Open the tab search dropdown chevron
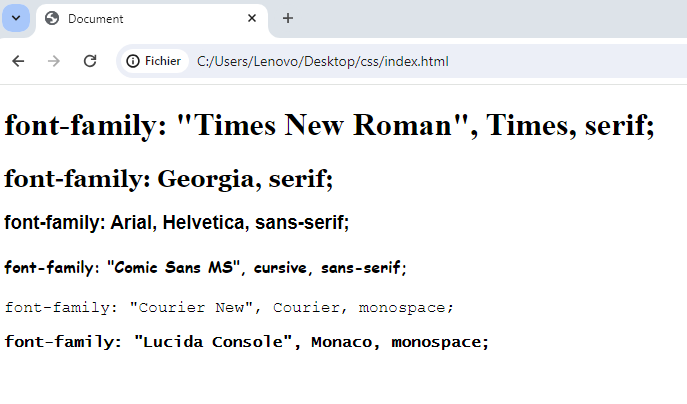The height and width of the screenshot is (404, 687). (x=16, y=18)
